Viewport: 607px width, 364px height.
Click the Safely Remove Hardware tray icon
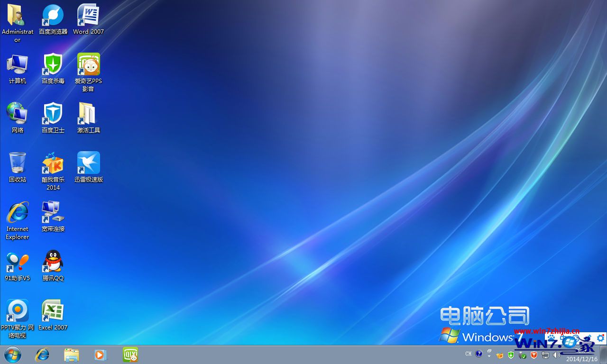point(523,355)
